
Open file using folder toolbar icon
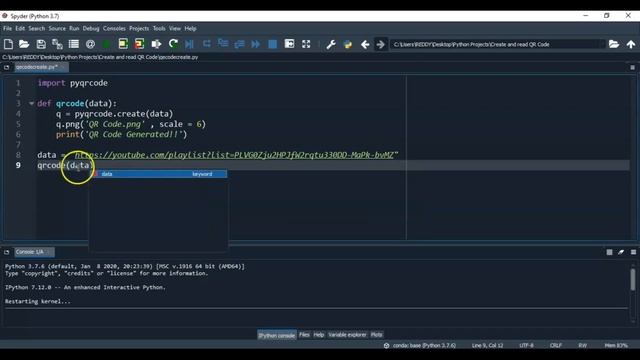[x=24, y=44]
